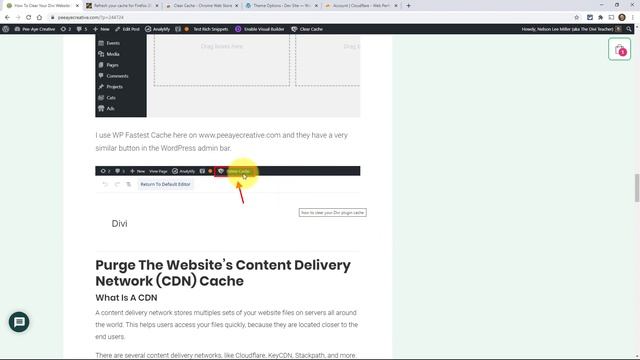Close the Refresh your cache for Firefox tab
This screenshot has height=360, width=640.
click(157, 6)
